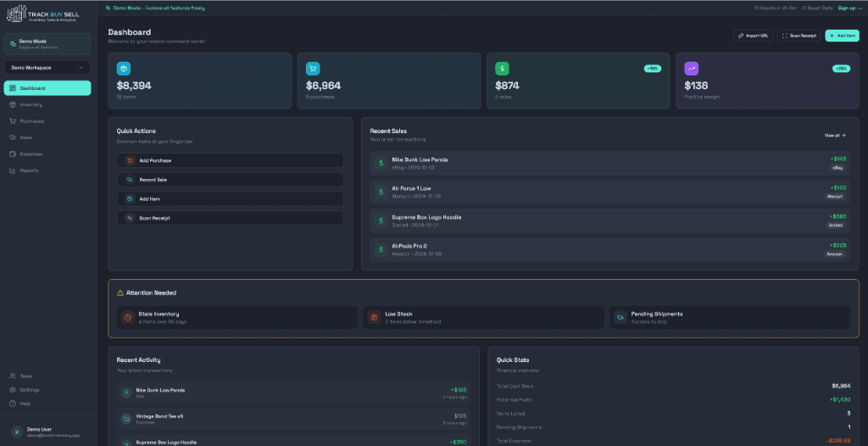Click the Team people icon
The width and height of the screenshot is (868, 446).
pyautogui.click(x=13, y=376)
